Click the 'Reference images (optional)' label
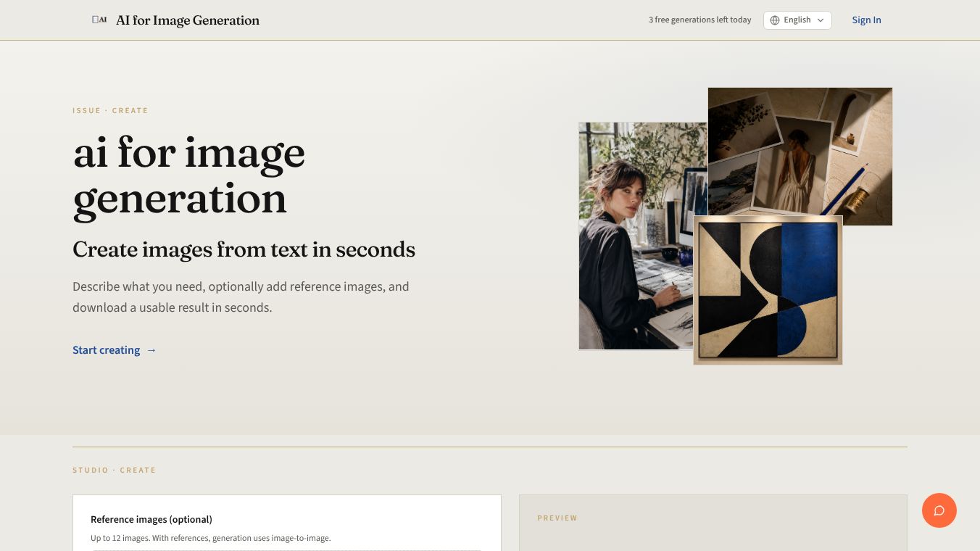The width and height of the screenshot is (980, 551). [151, 520]
